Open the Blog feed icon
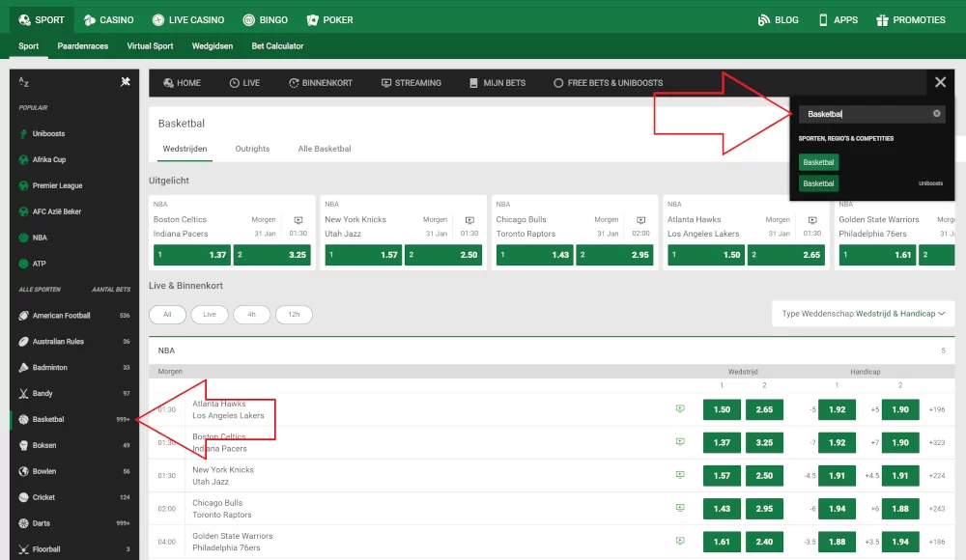The height and width of the screenshot is (560, 966). click(764, 19)
